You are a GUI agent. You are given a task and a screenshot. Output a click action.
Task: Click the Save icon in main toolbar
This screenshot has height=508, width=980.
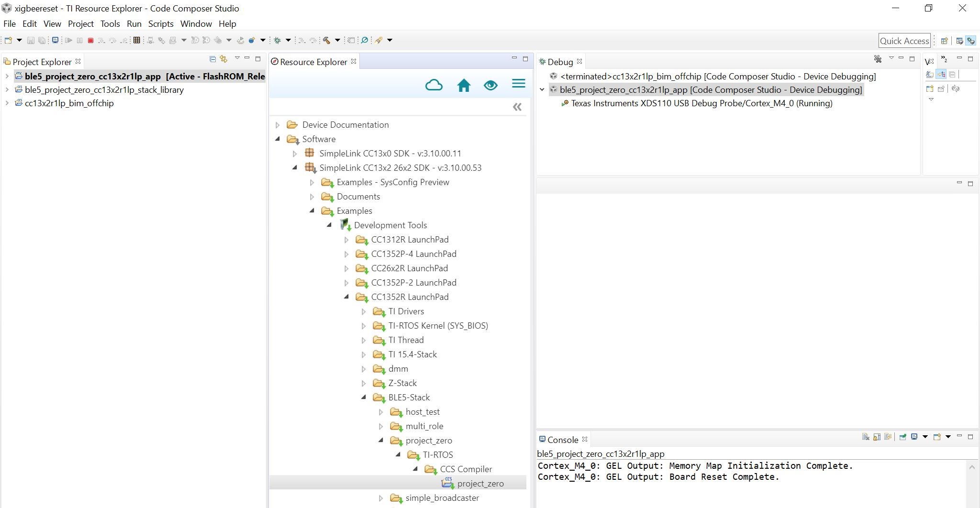coord(31,41)
